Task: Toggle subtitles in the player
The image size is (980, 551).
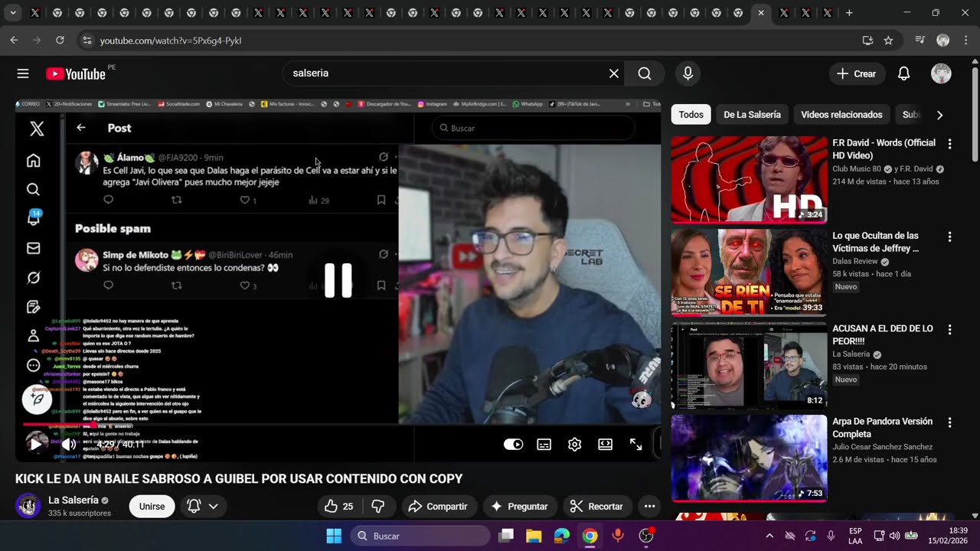Action: point(544,445)
